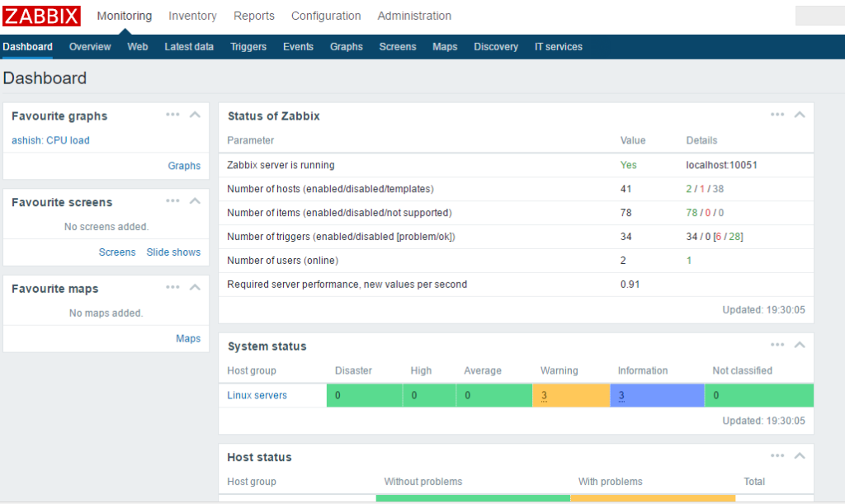Open the Configuration menu

[x=326, y=16]
